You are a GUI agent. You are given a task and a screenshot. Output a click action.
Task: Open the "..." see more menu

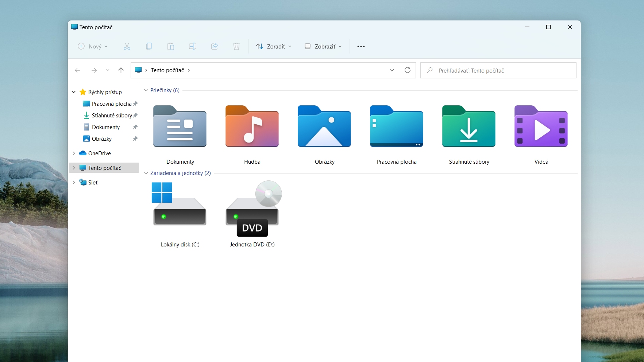coord(361,46)
